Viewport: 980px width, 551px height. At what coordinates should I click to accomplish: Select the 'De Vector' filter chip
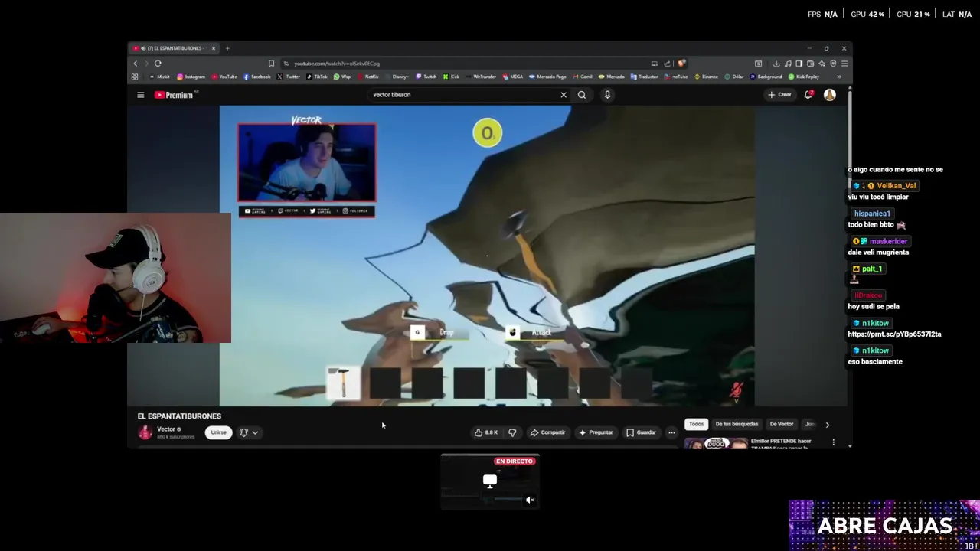(x=782, y=424)
